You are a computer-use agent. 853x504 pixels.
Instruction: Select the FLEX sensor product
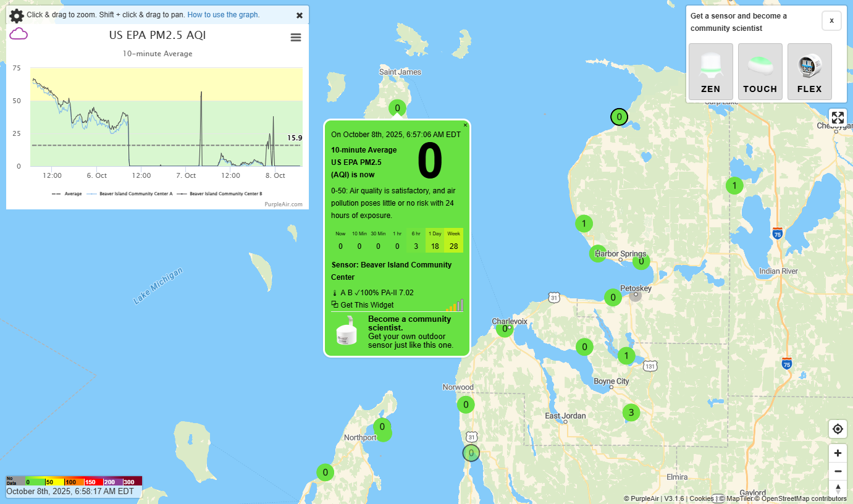pos(809,72)
